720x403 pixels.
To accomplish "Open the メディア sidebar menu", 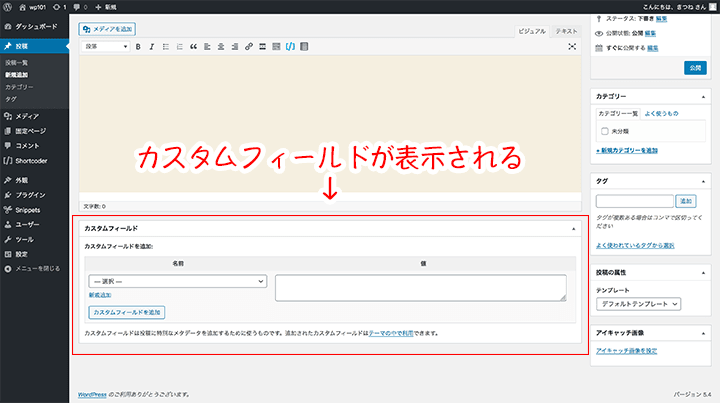I will pyautogui.click(x=34, y=116).
